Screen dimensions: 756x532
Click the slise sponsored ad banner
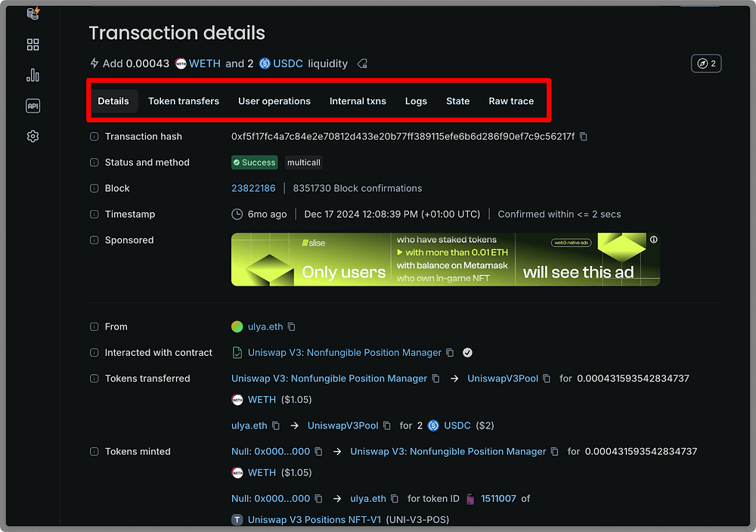(x=445, y=260)
